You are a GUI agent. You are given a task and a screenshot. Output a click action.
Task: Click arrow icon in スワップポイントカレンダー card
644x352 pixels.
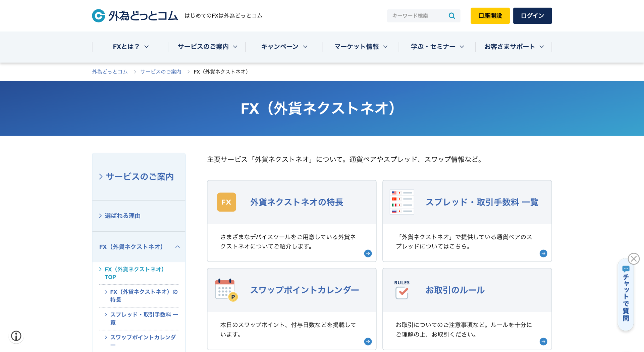pos(368,341)
